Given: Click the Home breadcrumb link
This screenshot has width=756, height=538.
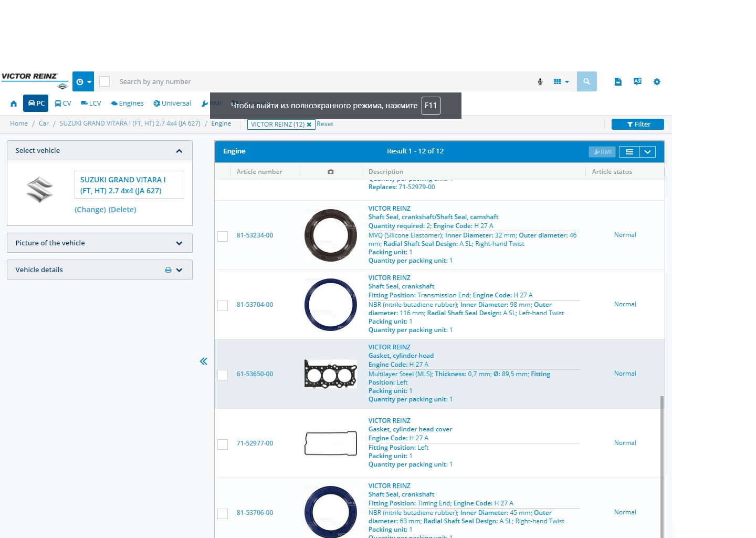Looking at the screenshot, I should 19,123.
